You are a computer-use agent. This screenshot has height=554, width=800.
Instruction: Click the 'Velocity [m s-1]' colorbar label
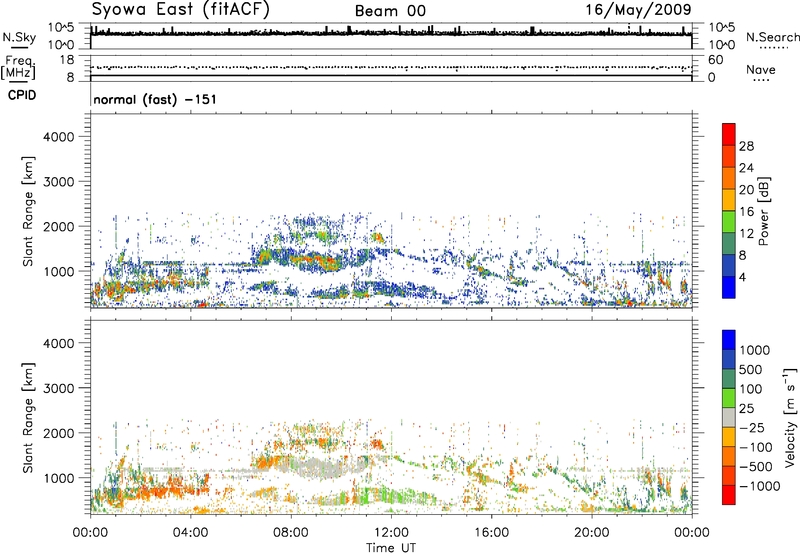point(789,417)
